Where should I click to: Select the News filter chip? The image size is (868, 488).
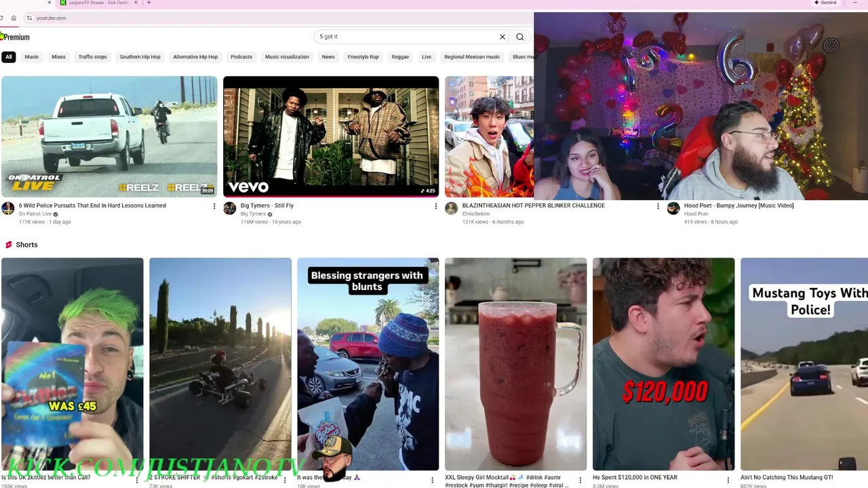pyautogui.click(x=328, y=57)
